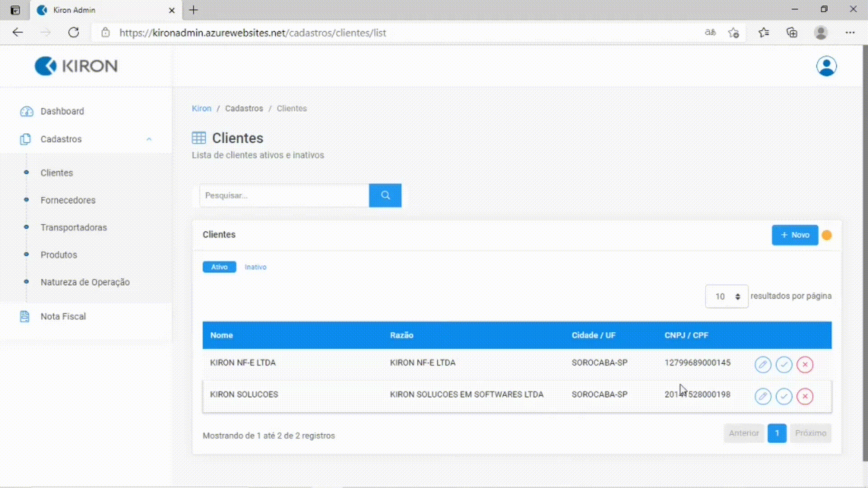Image resolution: width=868 pixels, height=488 pixels.
Task: Open browser collections icon
Action: tap(792, 33)
